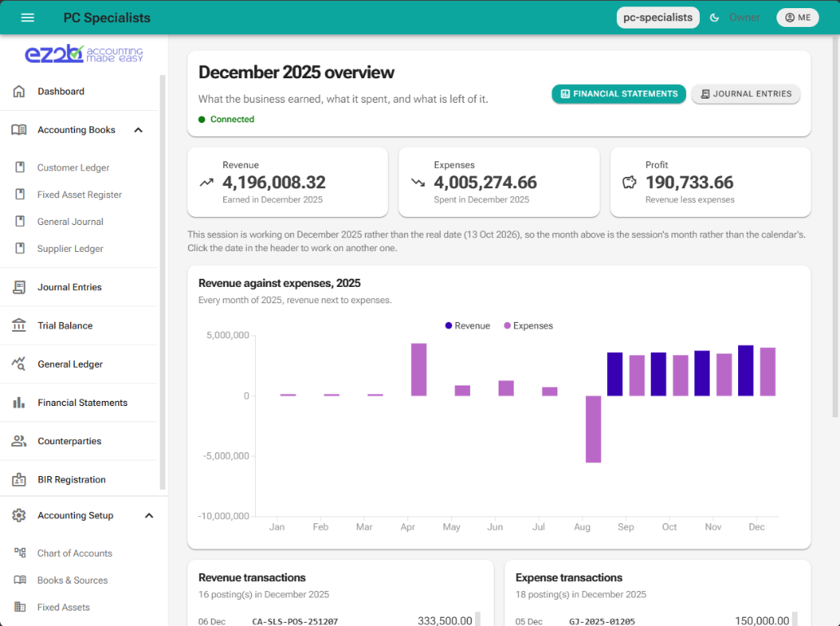840x626 pixels.
Task: Click the August negative expenses bar
Action: pos(593,430)
